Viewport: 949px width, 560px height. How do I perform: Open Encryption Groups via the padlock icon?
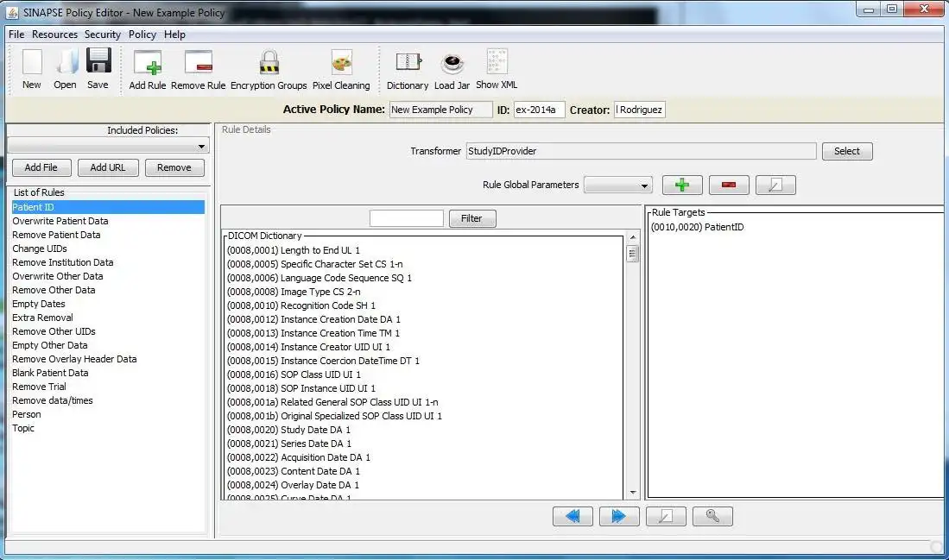point(269,62)
